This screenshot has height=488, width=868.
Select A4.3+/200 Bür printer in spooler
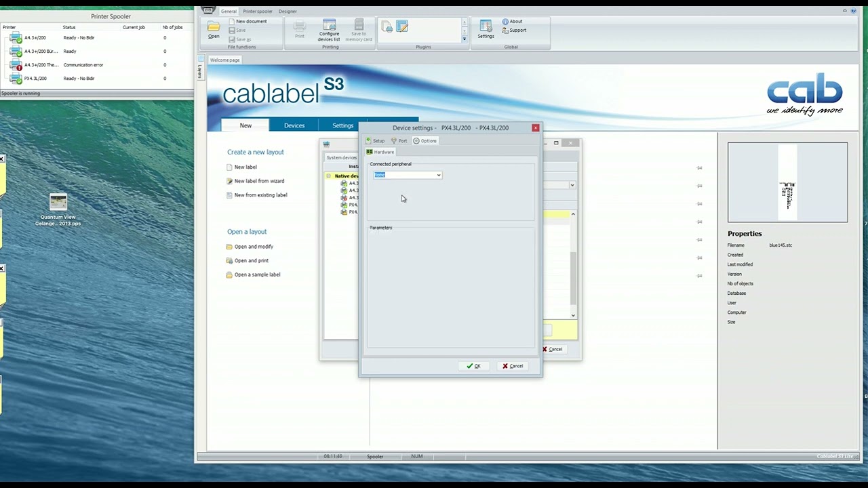96,52
